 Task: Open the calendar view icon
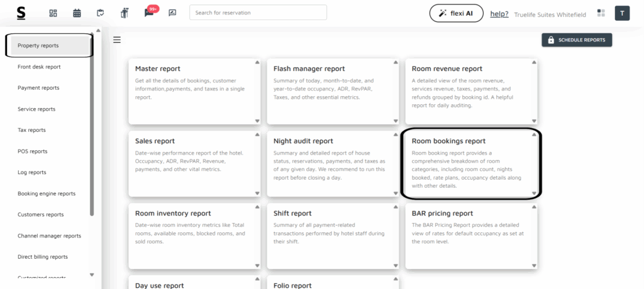[x=77, y=13]
